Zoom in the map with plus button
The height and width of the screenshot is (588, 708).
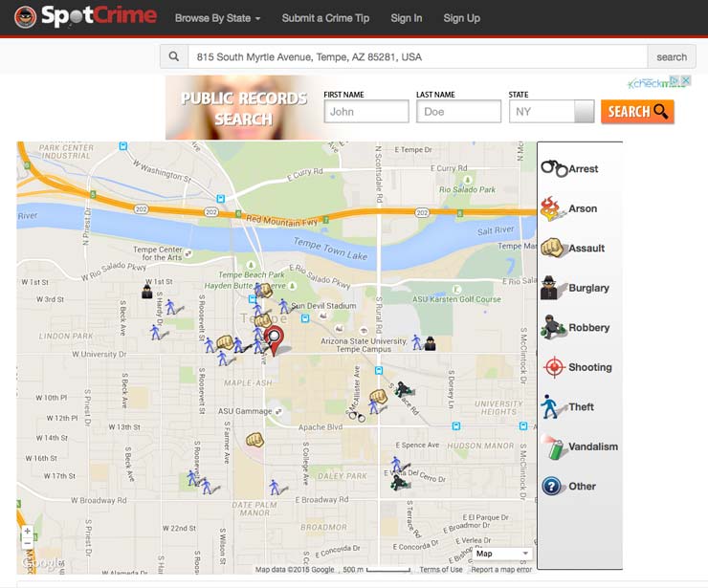(x=27, y=532)
